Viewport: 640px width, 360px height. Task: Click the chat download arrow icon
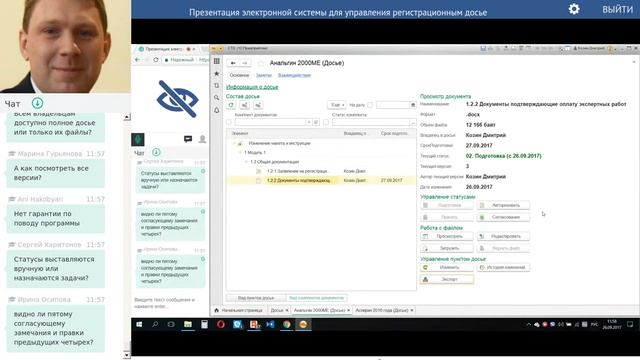point(38,103)
